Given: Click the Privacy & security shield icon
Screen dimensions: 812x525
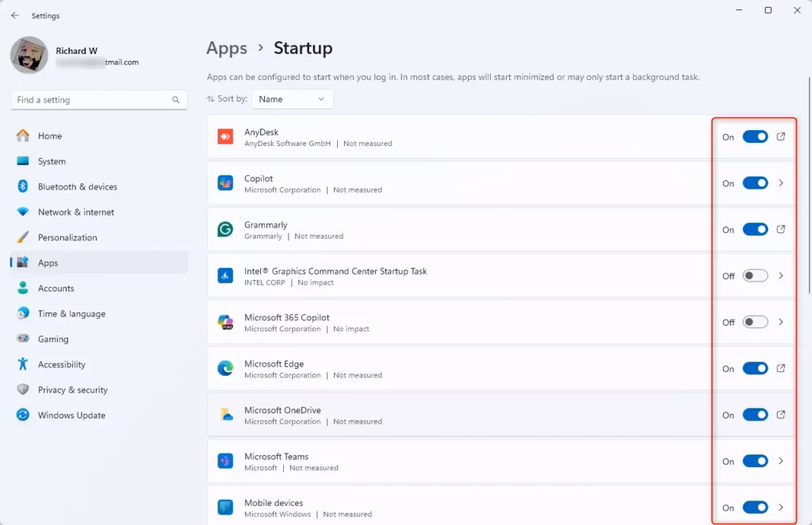Looking at the screenshot, I should [23, 389].
